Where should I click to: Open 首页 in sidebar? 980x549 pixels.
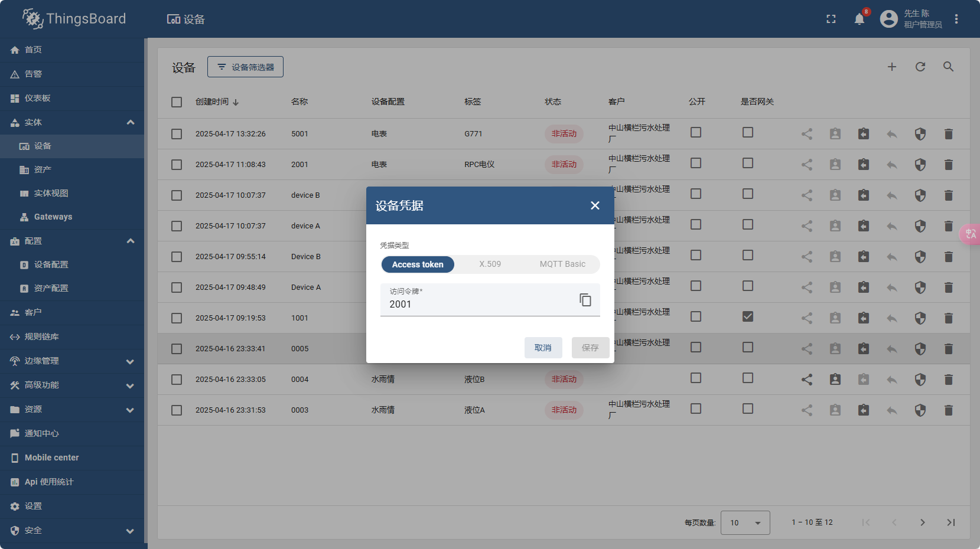[x=72, y=50]
